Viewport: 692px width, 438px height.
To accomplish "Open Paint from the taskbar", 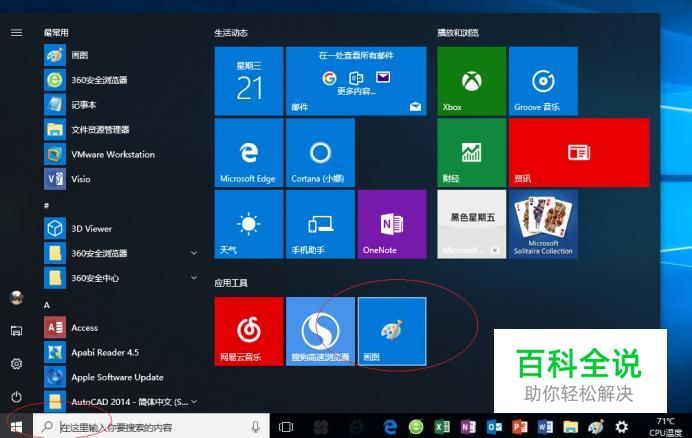I will pyautogui.click(x=596, y=427).
